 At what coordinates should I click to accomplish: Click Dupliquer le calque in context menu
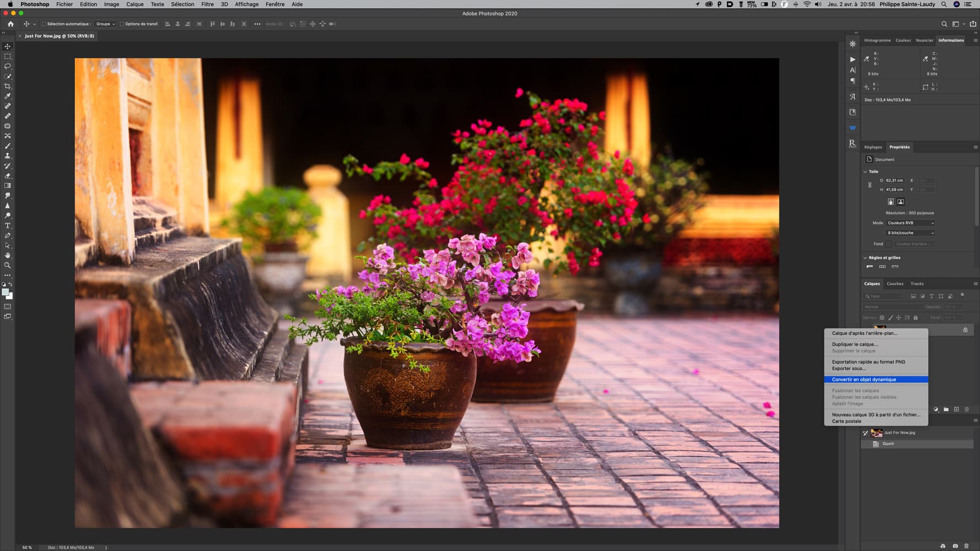click(854, 344)
